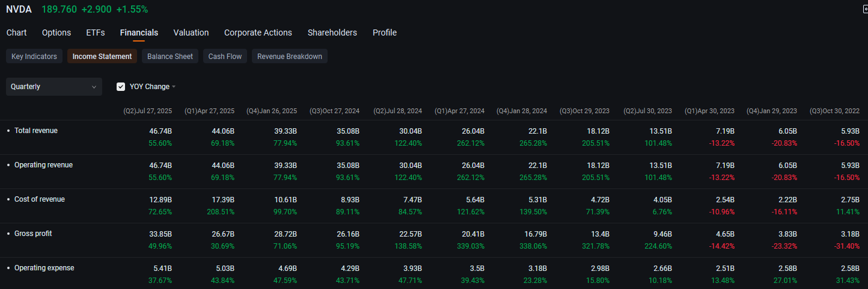Click the 189.760 stock price
The width and height of the screenshot is (868, 289).
pos(59,9)
